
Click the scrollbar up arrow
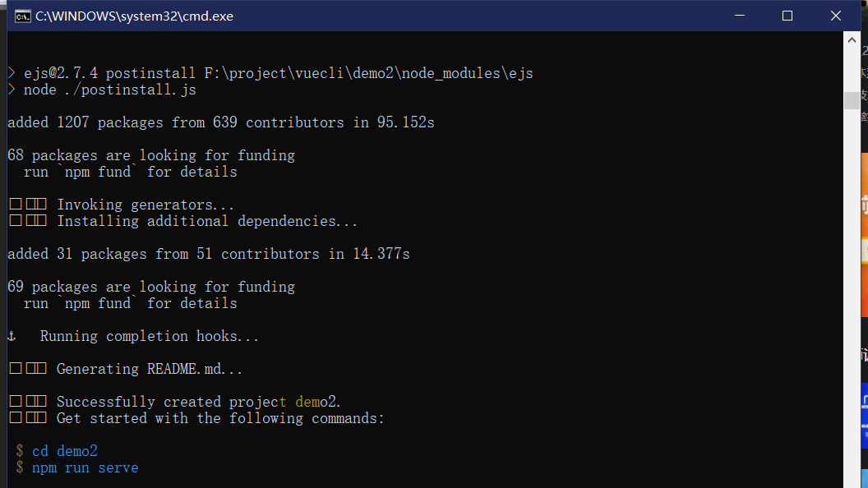pos(852,39)
